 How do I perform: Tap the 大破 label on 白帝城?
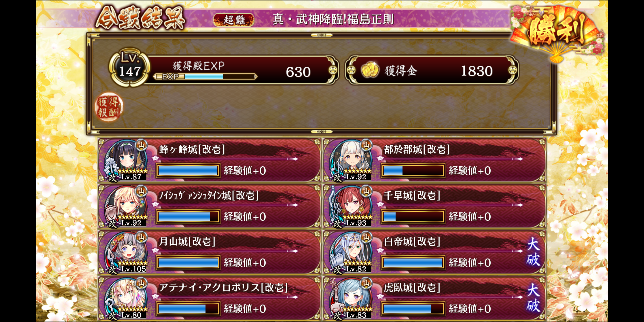click(533, 252)
